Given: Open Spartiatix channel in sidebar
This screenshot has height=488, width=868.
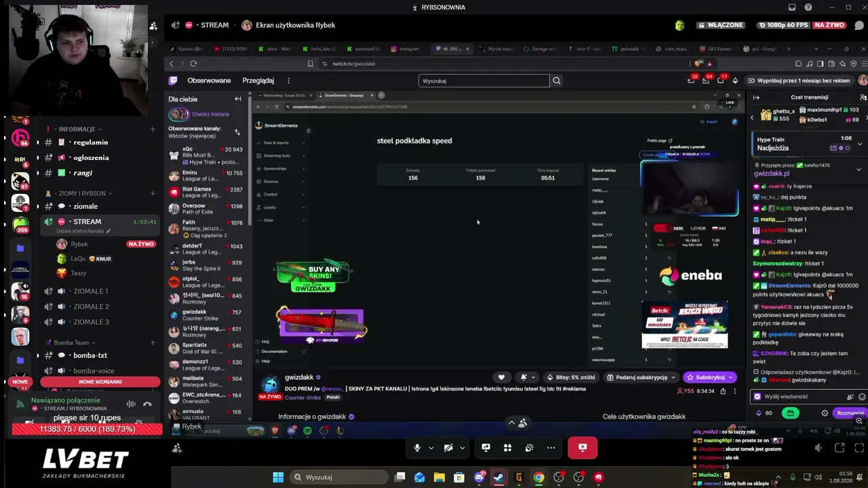Looking at the screenshot, I should (205, 348).
